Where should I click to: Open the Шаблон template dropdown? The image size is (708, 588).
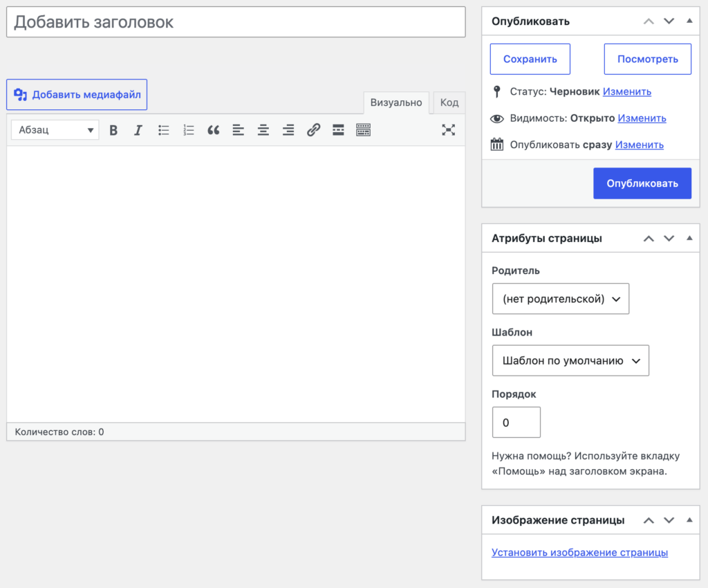point(570,360)
